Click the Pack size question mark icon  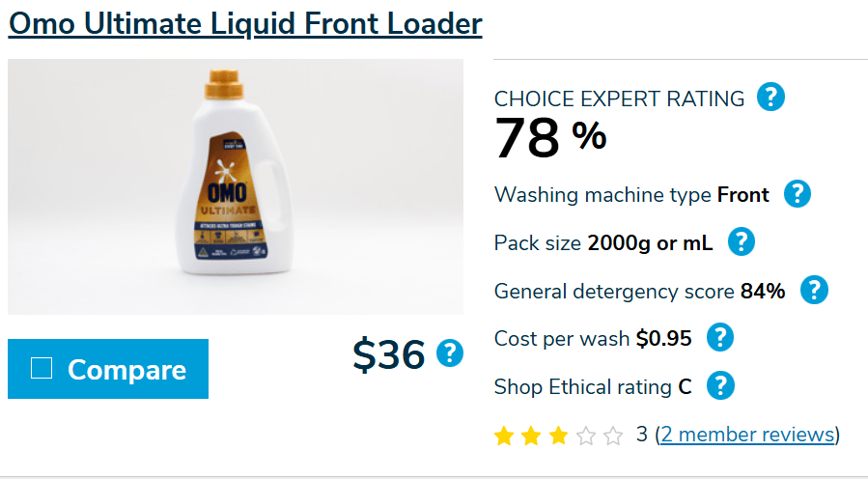tap(741, 241)
